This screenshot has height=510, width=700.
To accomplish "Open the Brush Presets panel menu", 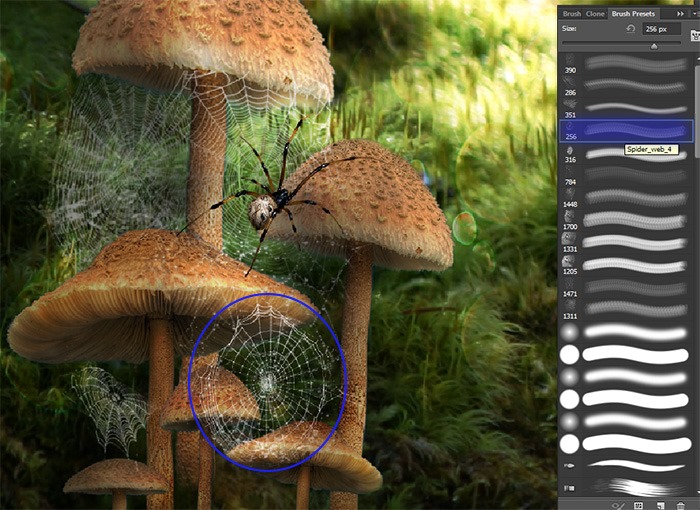I will point(696,14).
